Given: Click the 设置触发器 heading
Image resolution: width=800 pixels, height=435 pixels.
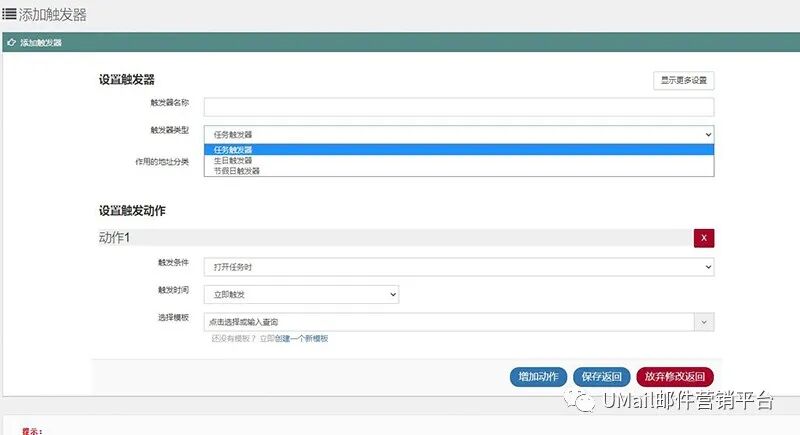Looking at the screenshot, I should click(127, 80).
